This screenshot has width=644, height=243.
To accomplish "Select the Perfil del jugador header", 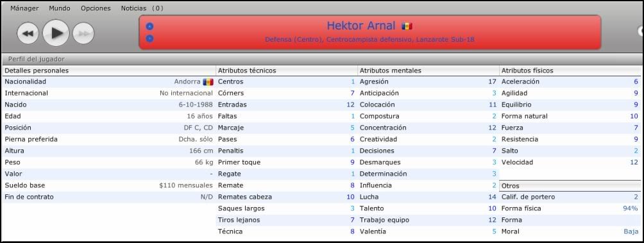I will coord(37,59).
